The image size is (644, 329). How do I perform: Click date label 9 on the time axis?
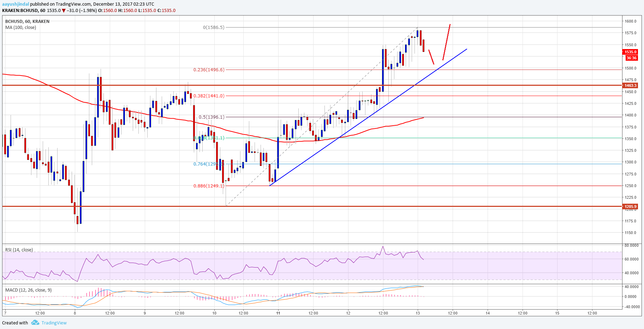tap(145, 313)
